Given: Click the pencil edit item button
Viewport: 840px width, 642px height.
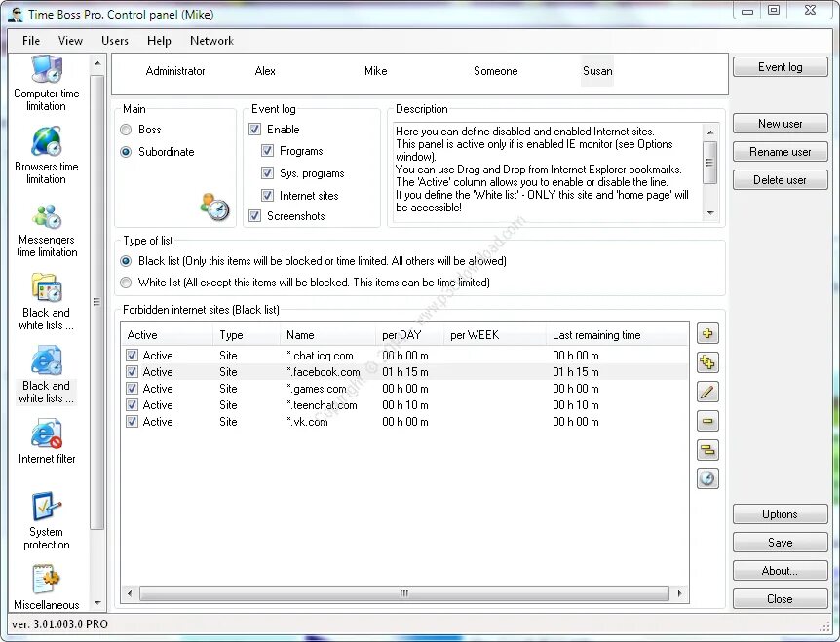Looking at the screenshot, I should 707,392.
